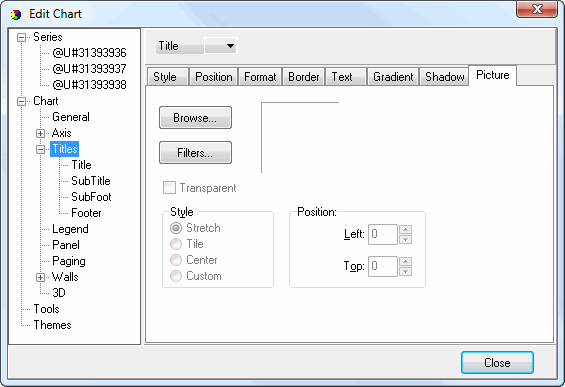This screenshot has height=387, width=565.
Task: Toggle the Transparent checkbox
Action: click(x=169, y=188)
